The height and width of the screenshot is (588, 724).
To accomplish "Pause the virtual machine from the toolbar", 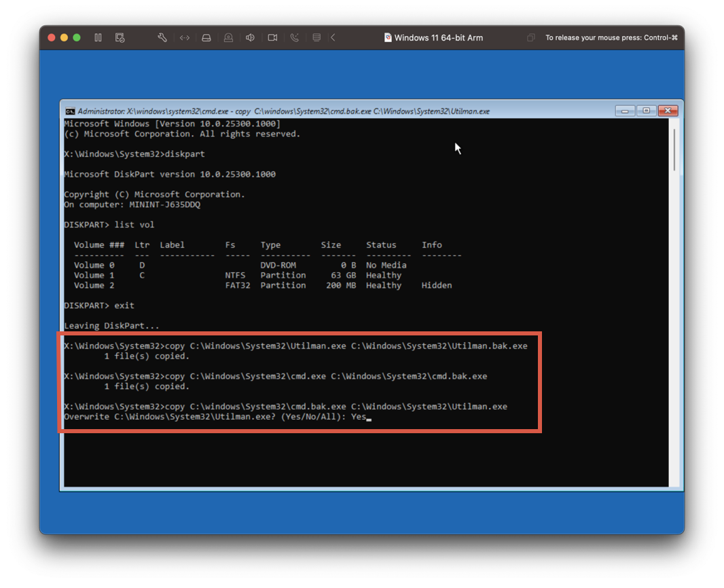I will point(98,38).
